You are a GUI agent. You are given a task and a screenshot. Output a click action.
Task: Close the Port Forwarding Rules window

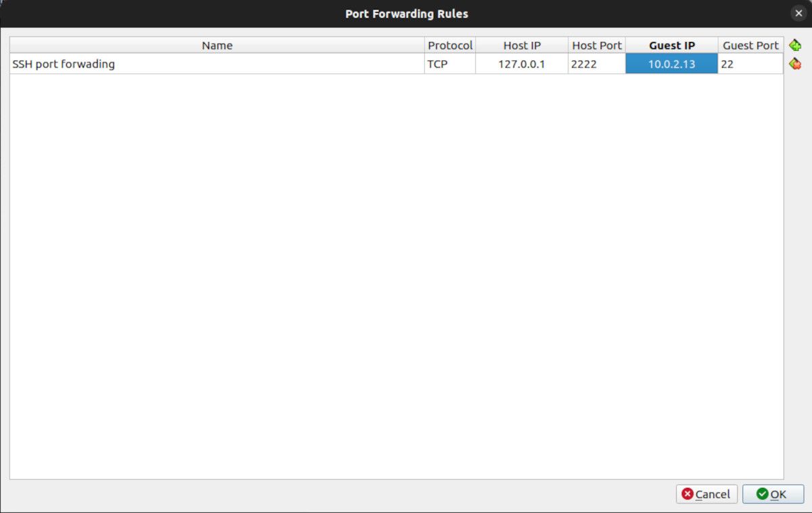[x=798, y=14]
